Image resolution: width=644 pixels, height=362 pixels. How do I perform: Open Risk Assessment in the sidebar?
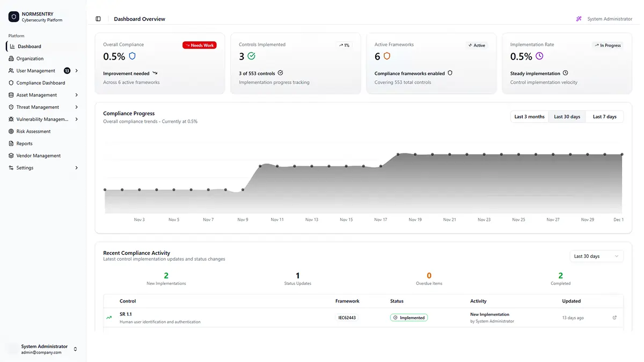pos(43,131)
